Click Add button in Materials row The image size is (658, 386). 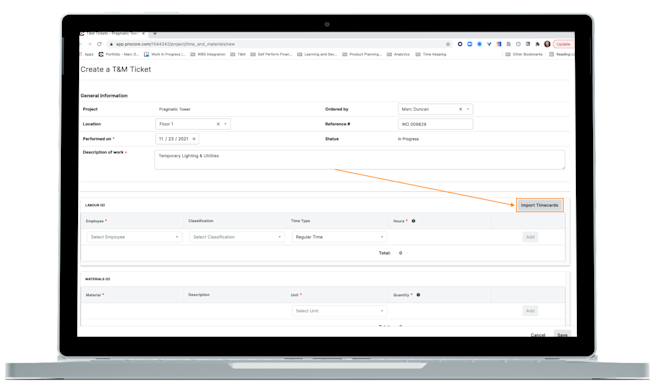pyautogui.click(x=530, y=311)
